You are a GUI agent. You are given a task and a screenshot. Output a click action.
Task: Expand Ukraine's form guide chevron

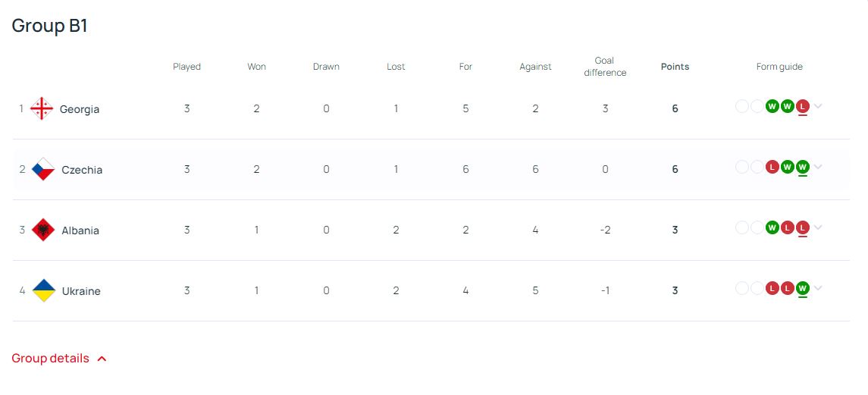[x=818, y=288]
